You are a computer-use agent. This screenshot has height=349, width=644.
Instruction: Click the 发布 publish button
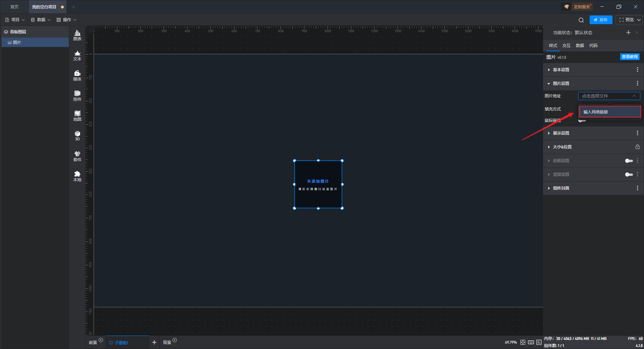click(601, 20)
